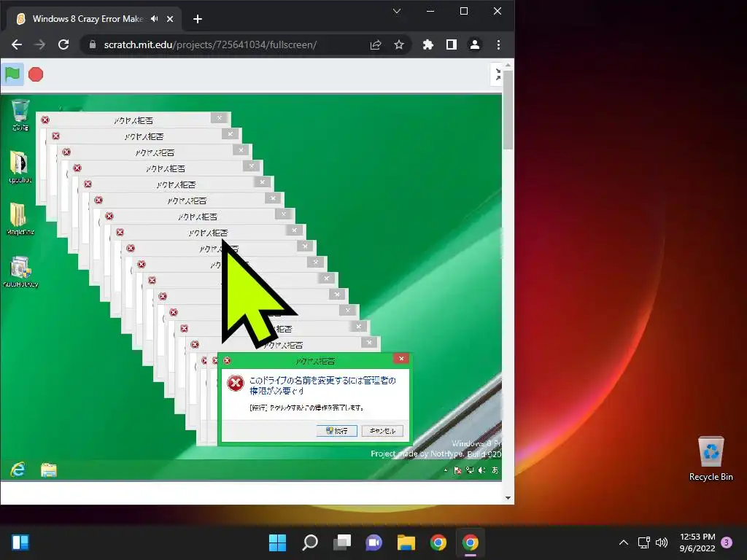Open the Chrome side panel
The height and width of the screenshot is (560, 747).
pyautogui.click(x=451, y=44)
